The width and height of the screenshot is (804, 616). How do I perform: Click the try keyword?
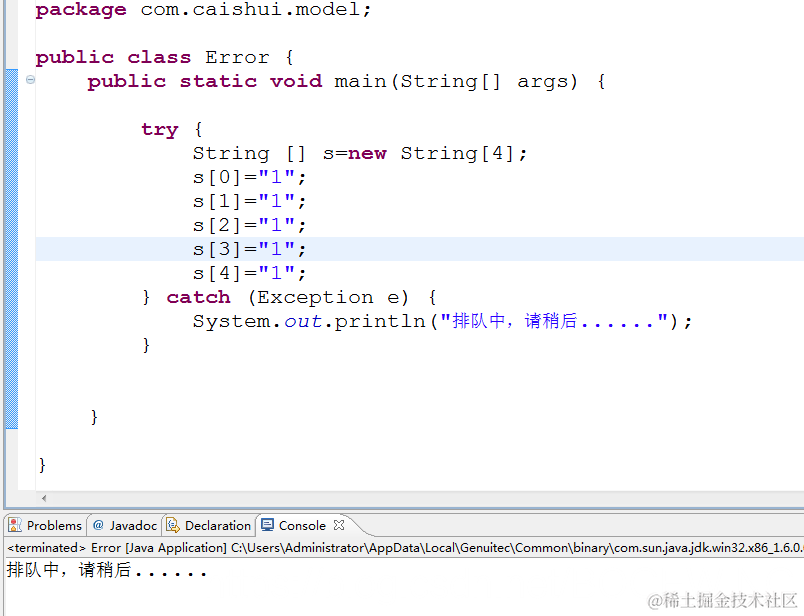coord(159,129)
